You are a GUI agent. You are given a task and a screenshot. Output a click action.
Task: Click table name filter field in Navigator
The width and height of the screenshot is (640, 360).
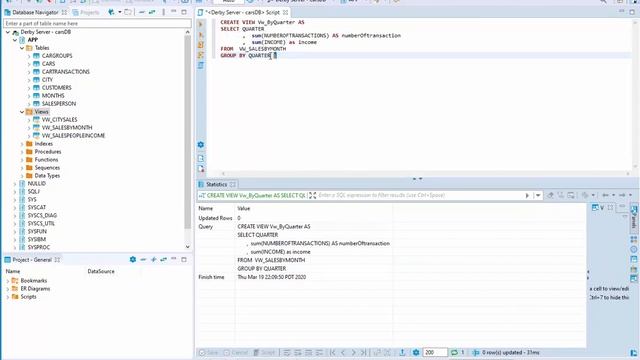tap(97, 24)
